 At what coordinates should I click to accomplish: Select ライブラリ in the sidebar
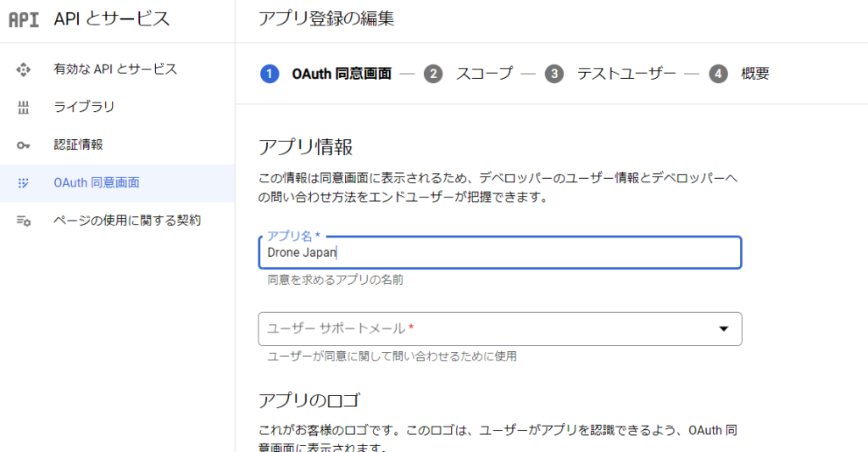pos(84,107)
